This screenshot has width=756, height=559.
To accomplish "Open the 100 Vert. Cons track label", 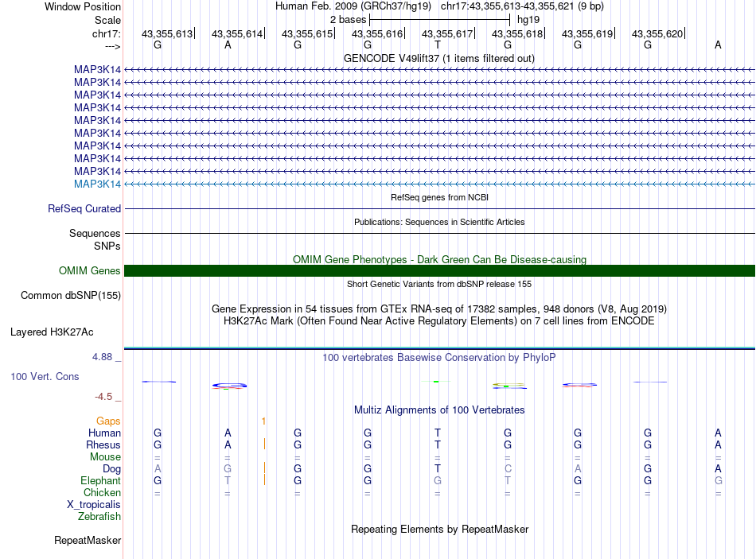I will pyautogui.click(x=45, y=376).
